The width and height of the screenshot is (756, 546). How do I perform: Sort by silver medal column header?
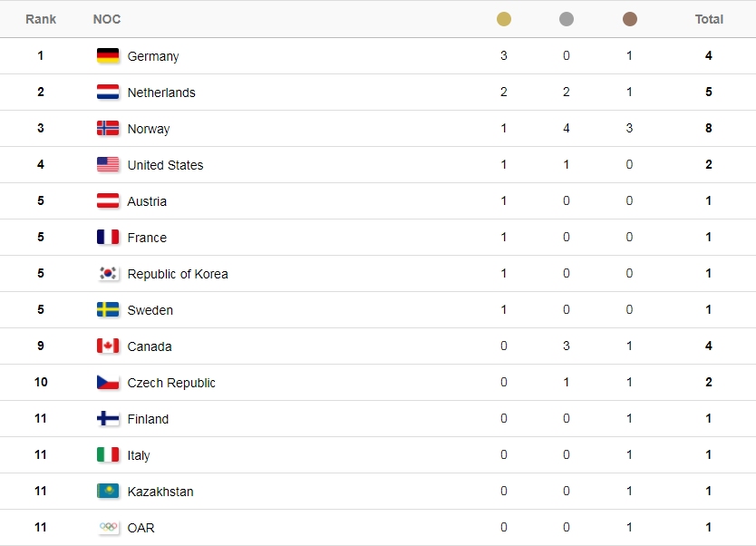567,19
